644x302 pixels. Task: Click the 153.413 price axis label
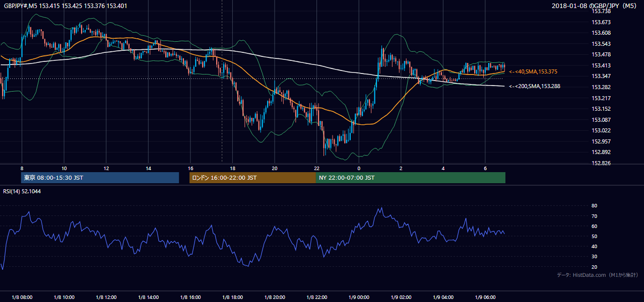[602, 65]
